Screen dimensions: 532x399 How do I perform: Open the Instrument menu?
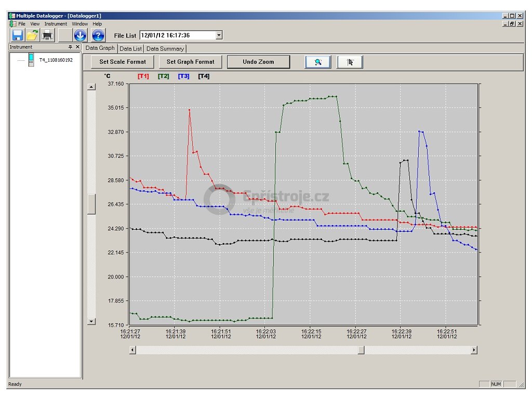pos(56,24)
